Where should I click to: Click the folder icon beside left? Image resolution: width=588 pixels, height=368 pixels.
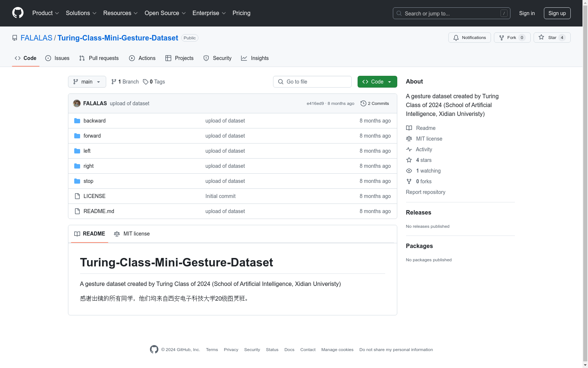77,151
